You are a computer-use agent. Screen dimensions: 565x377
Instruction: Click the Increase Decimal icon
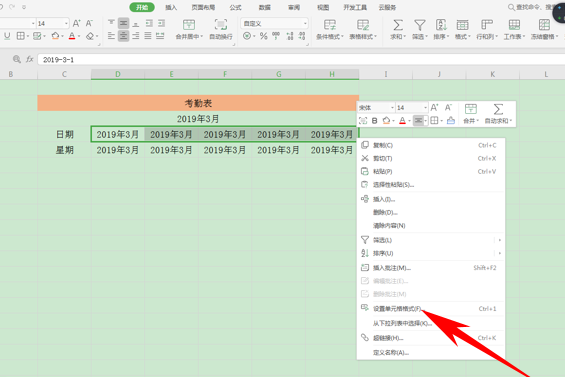tap(290, 36)
